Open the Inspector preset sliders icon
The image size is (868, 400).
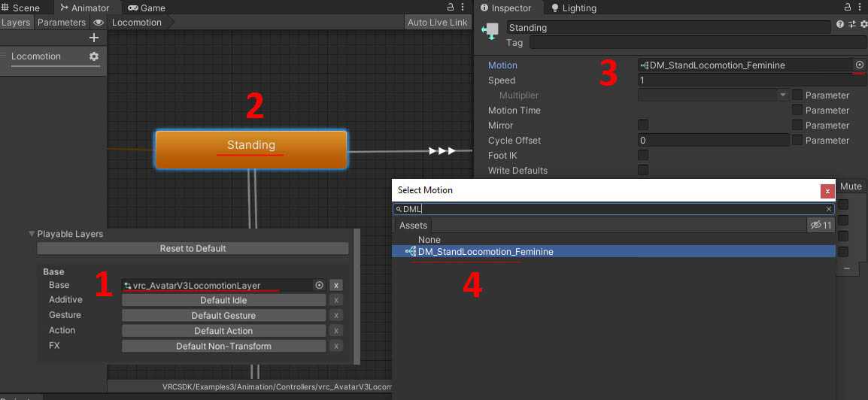(x=851, y=24)
